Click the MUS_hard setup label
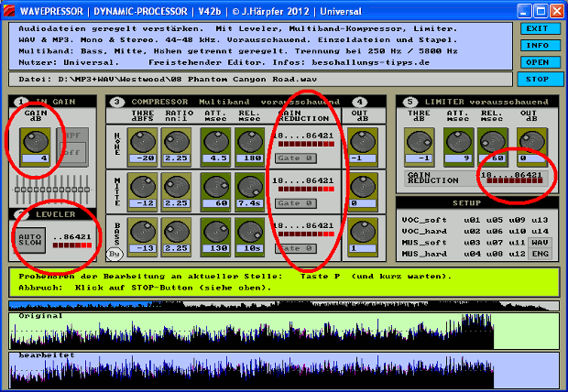568x392 pixels. [x=424, y=254]
